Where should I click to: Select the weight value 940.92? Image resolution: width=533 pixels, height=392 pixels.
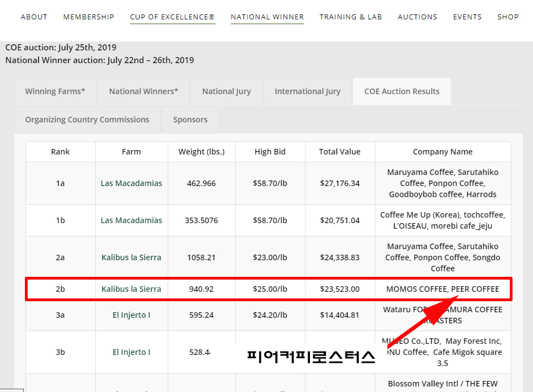[201, 289]
